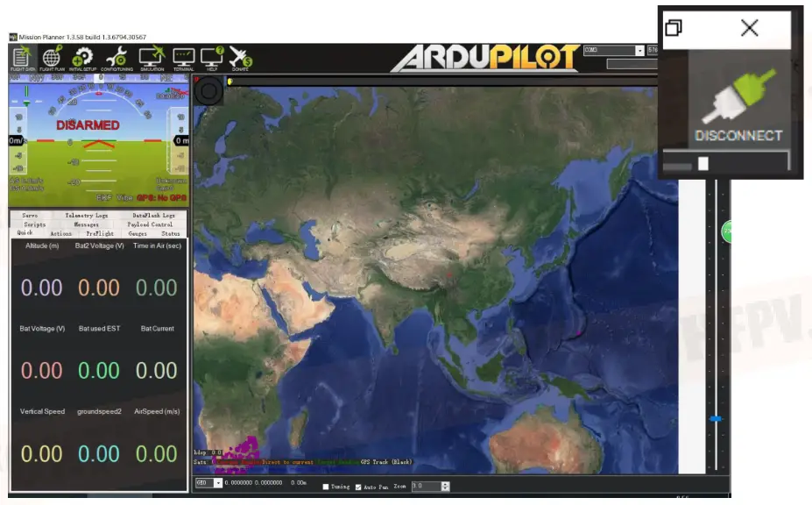Click the Vibe status on the HUD
812x505 pixels.
click(x=124, y=197)
